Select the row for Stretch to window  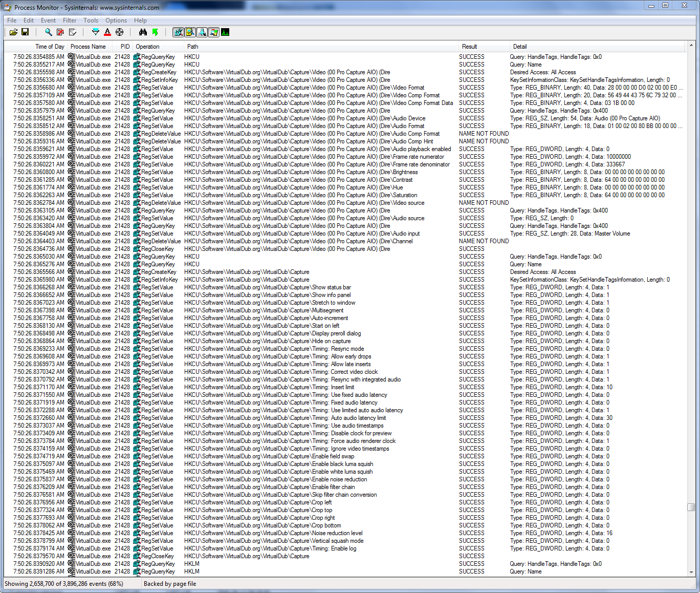pyautogui.click(x=345, y=303)
